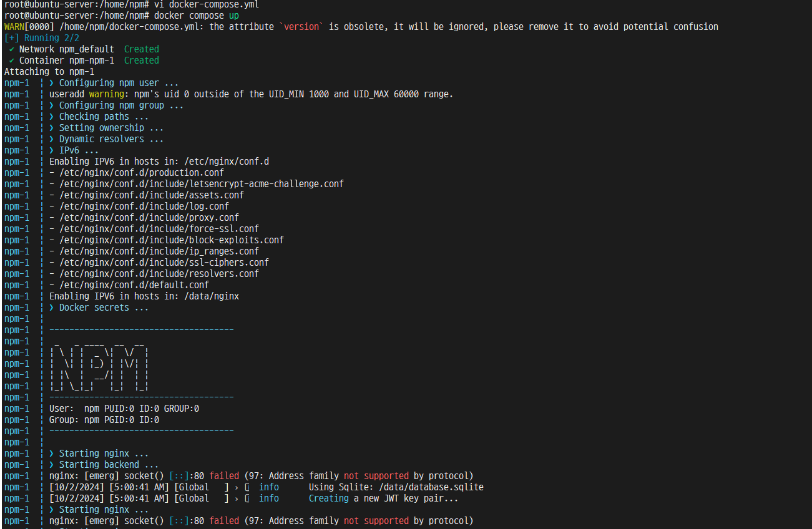
Task: Click the /etc/nginx/conf.d/default.conf path
Action: (x=134, y=285)
